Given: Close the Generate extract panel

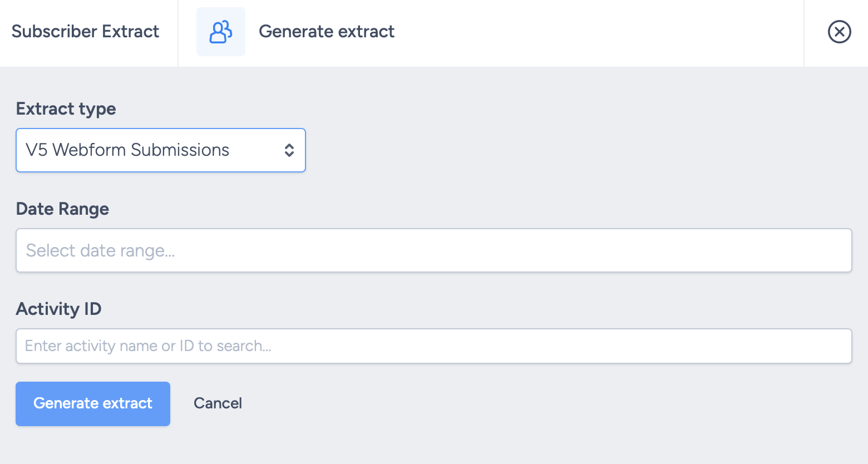Looking at the screenshot, I should pyautogui.click(x=839, y=32).
